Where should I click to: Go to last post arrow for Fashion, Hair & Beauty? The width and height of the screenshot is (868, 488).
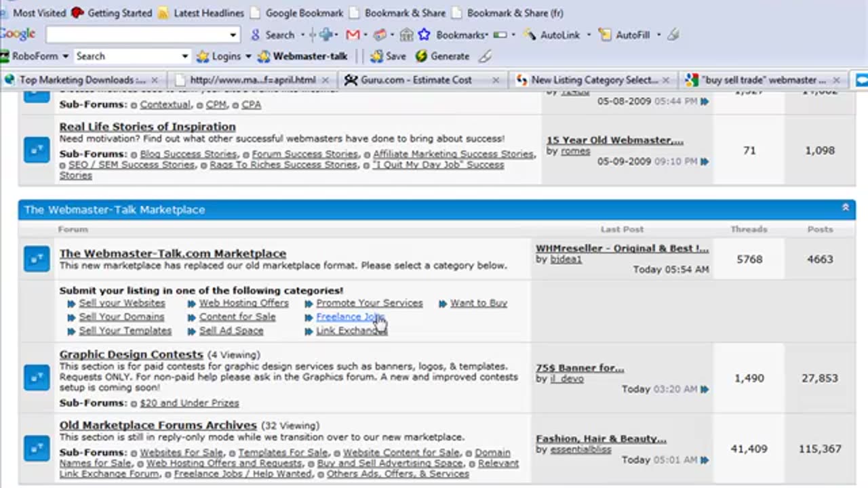(705, 460)
